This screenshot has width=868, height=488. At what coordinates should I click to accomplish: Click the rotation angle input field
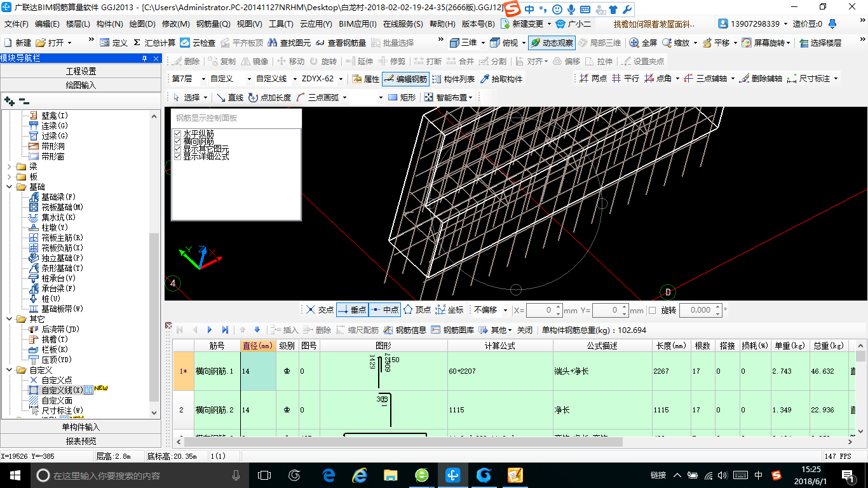[696, 310]
